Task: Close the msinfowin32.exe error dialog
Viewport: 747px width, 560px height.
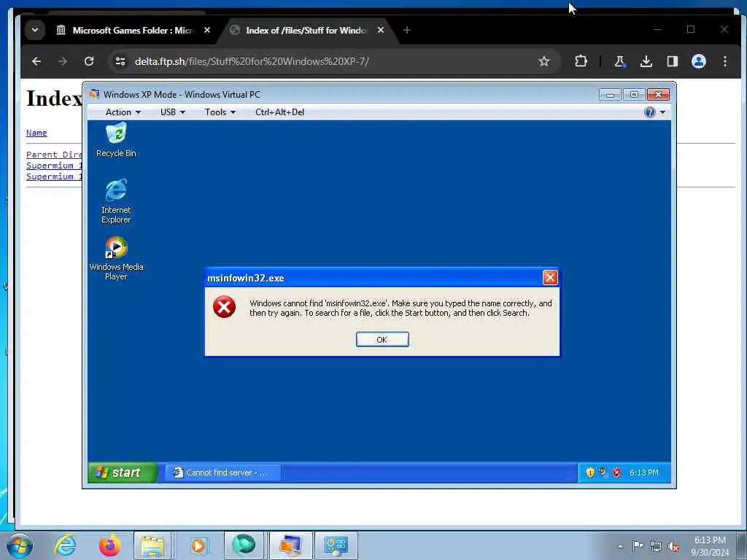Action: click(550, 278)
